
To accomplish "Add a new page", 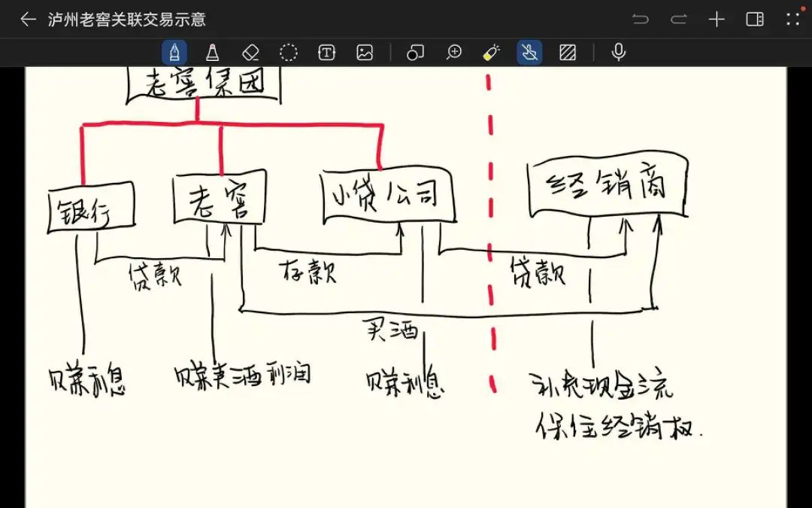I will click(x=717, y=20).
